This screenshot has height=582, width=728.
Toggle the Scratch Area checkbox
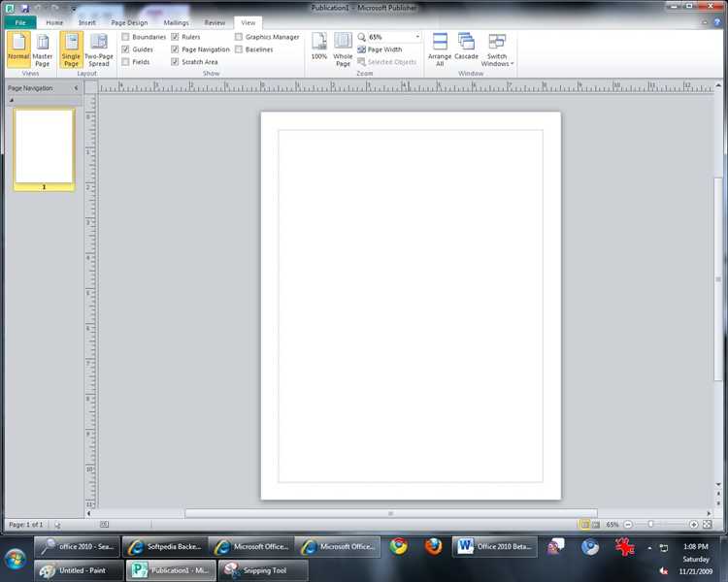click(x=175, y=62)
